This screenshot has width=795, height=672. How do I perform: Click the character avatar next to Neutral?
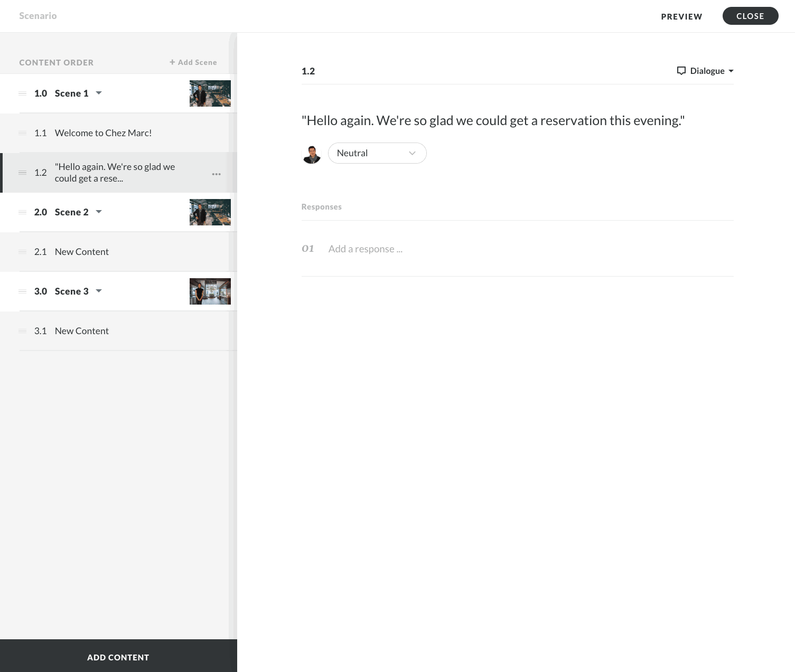312,154
